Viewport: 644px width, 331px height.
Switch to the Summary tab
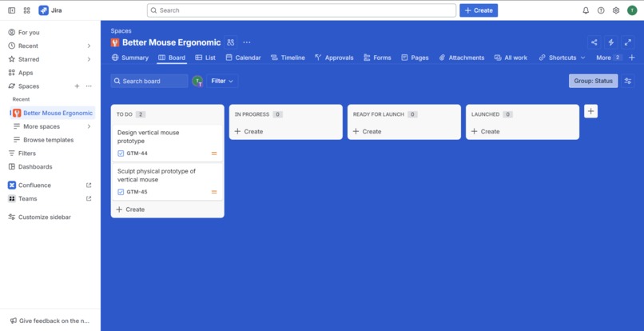[129, 58]
